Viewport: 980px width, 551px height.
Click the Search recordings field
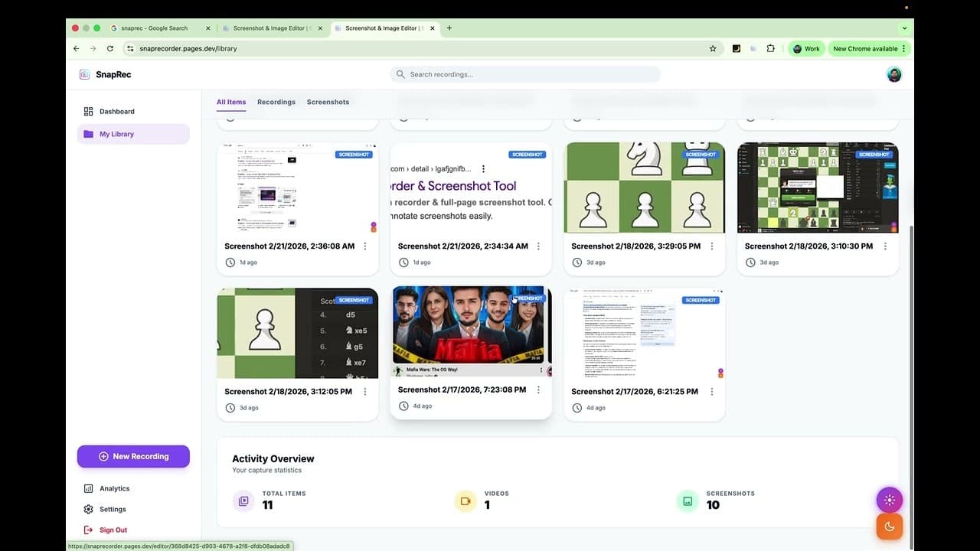pyautogui.click(x=525, y=74)
